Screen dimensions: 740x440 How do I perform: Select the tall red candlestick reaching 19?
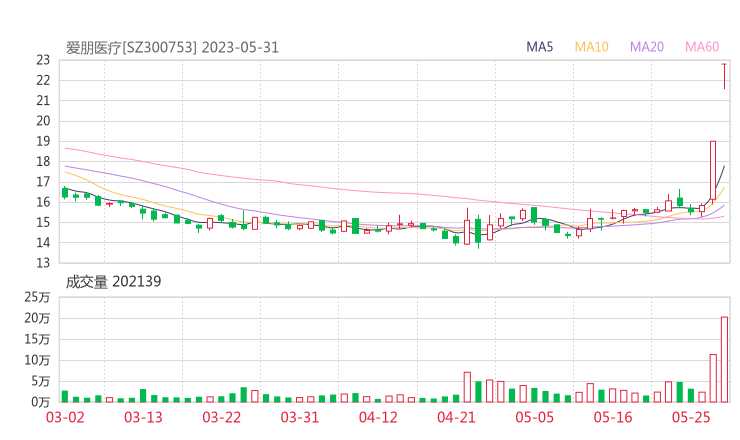click(x=713, y=172)
